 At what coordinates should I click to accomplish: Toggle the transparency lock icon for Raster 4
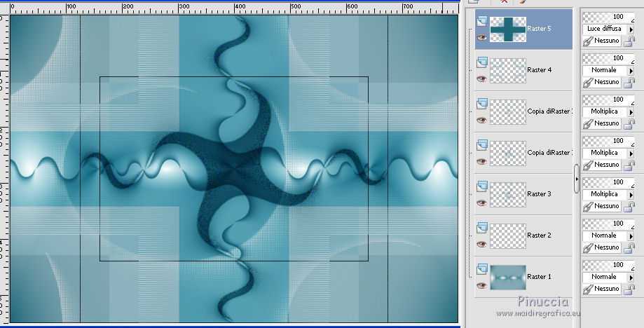point(629,83)
